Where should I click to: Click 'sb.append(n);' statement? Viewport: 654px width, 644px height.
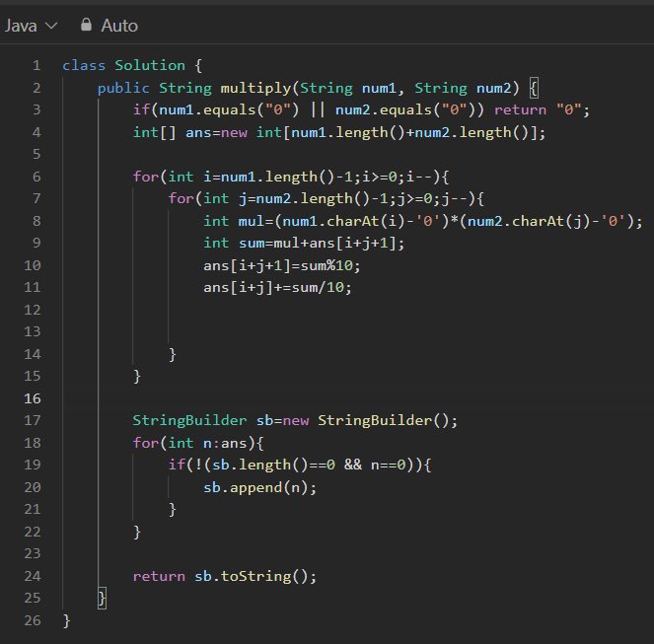tap(259, 487)
